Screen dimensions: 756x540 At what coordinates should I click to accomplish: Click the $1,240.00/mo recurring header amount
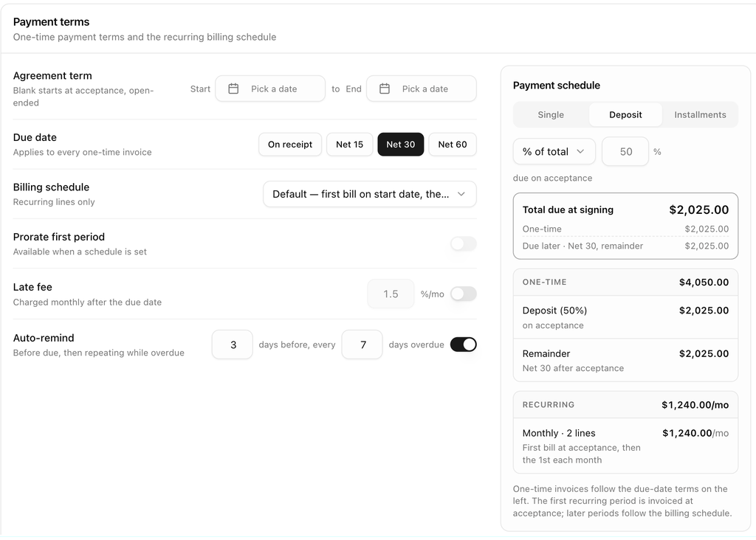[695, 405]
